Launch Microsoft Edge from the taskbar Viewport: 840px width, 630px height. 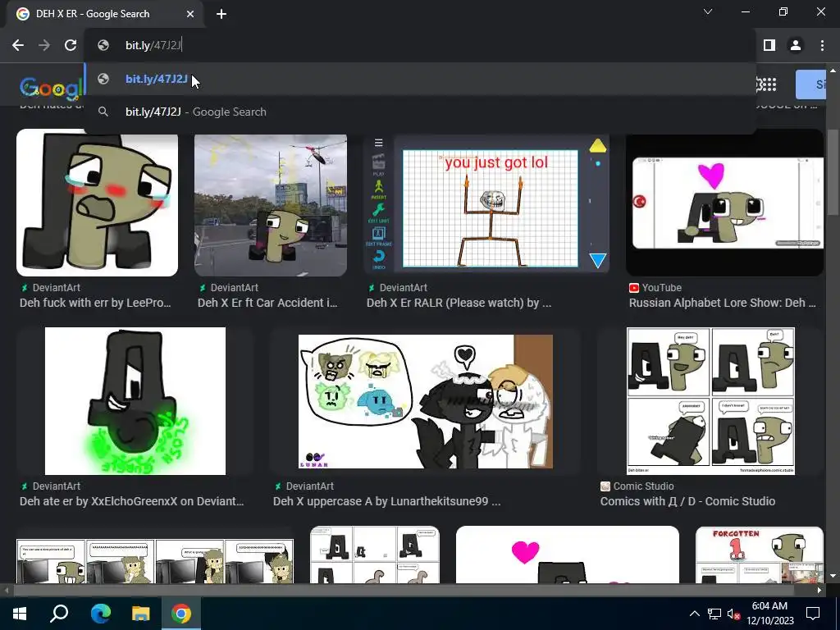[x=100, y=614]
